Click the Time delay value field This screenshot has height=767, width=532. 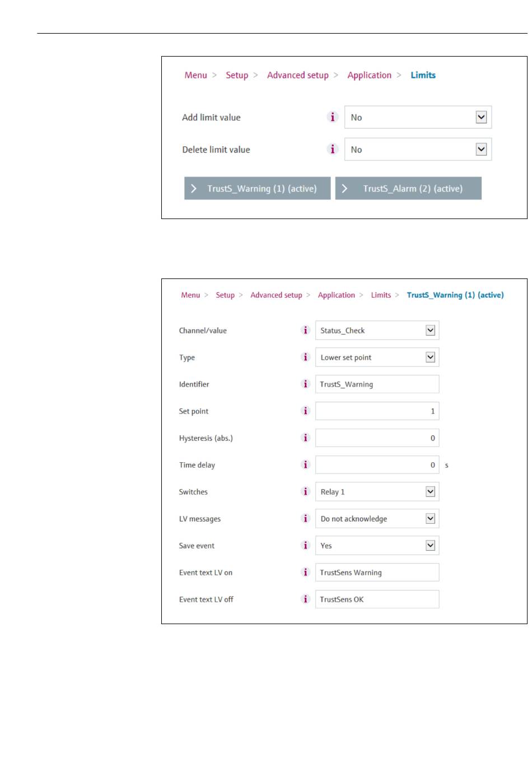tap(377, 465)
